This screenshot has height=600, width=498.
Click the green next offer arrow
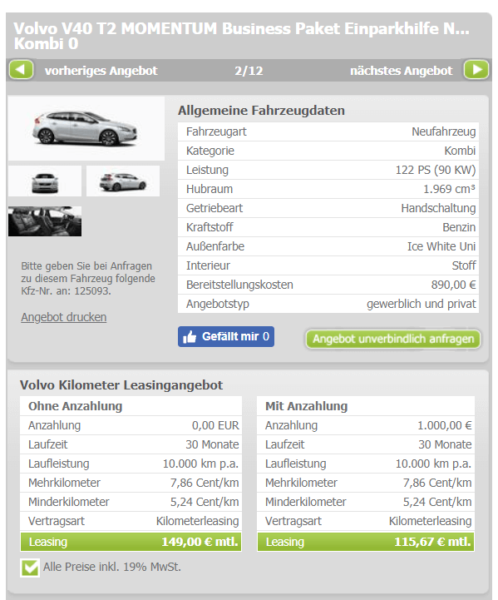(477, 70)
